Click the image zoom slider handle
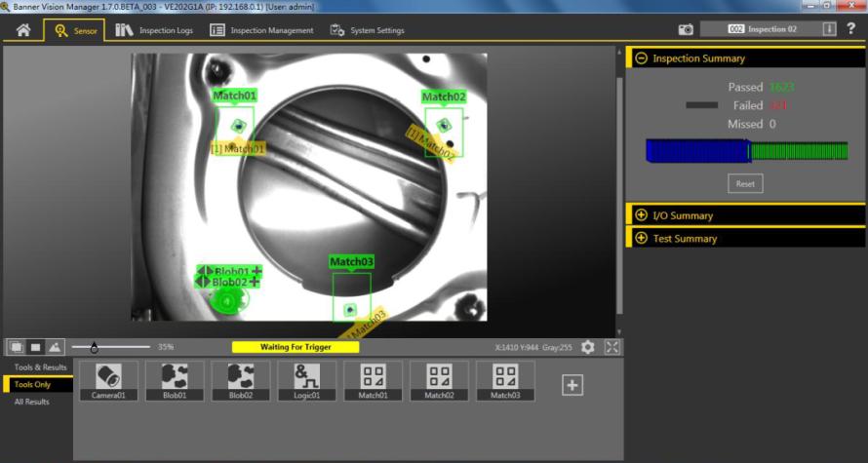868x463 pixels. pyautogui.click(x=94, y=347)
